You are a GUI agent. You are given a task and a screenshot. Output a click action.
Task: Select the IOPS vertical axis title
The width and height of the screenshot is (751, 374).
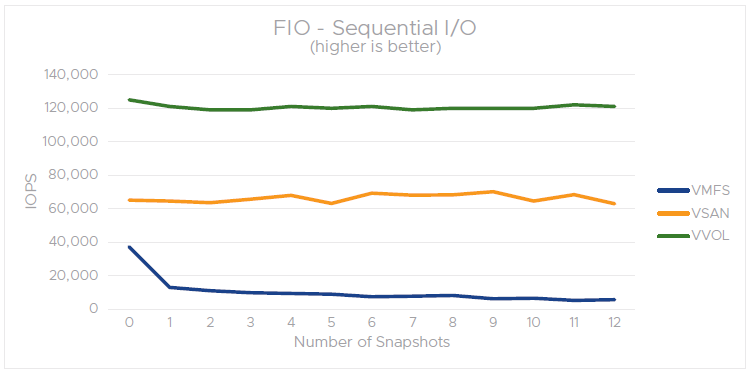31,192
